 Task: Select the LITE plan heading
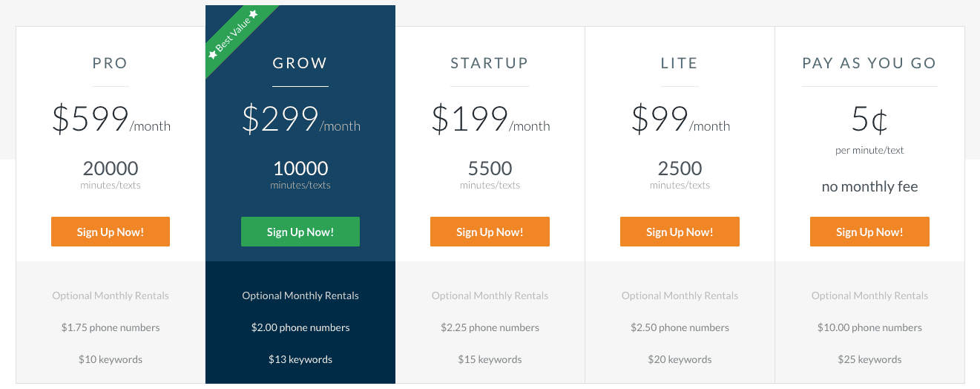tap(680, 63)
